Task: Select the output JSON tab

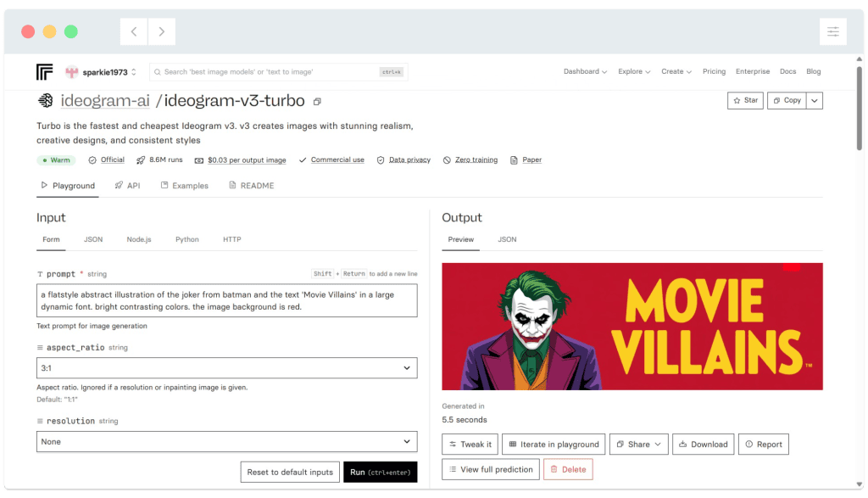Action: pyautogui.click(x=507, y=239)
